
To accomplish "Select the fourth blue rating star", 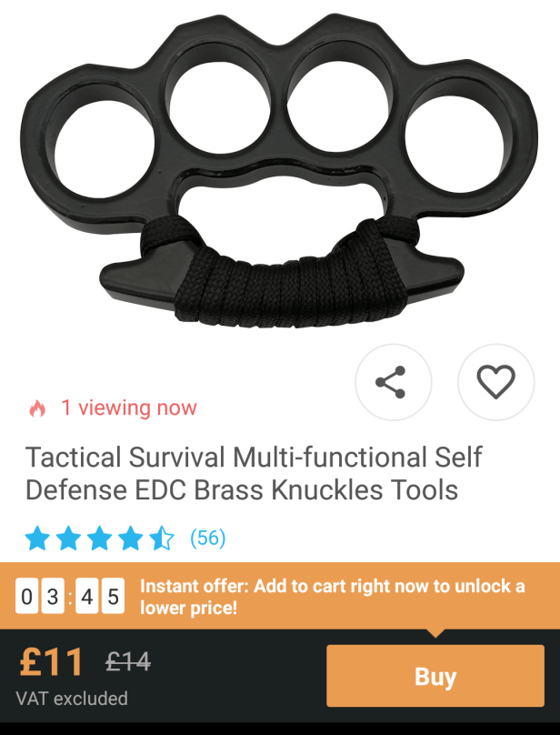I will click(x=130, y=539).
